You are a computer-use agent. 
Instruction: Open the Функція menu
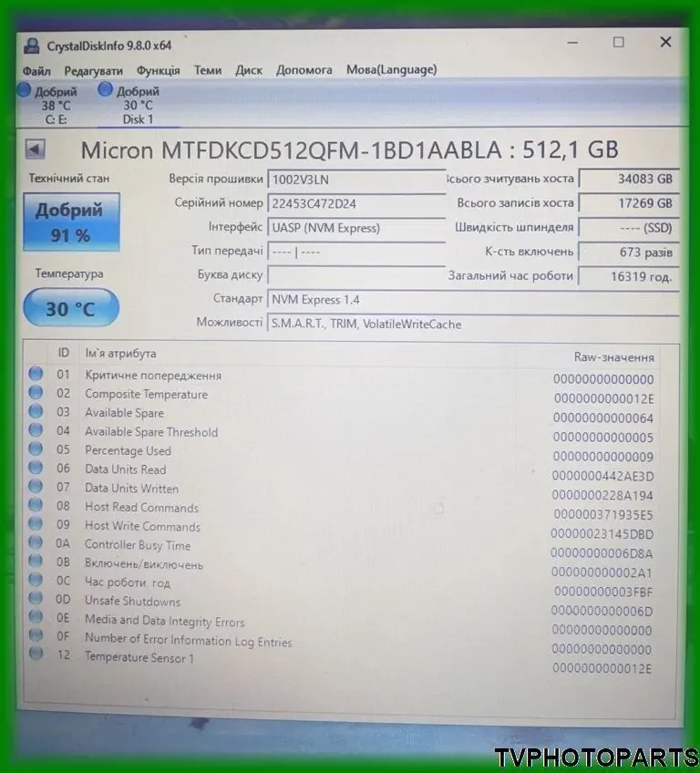click(x=159, y=70)
